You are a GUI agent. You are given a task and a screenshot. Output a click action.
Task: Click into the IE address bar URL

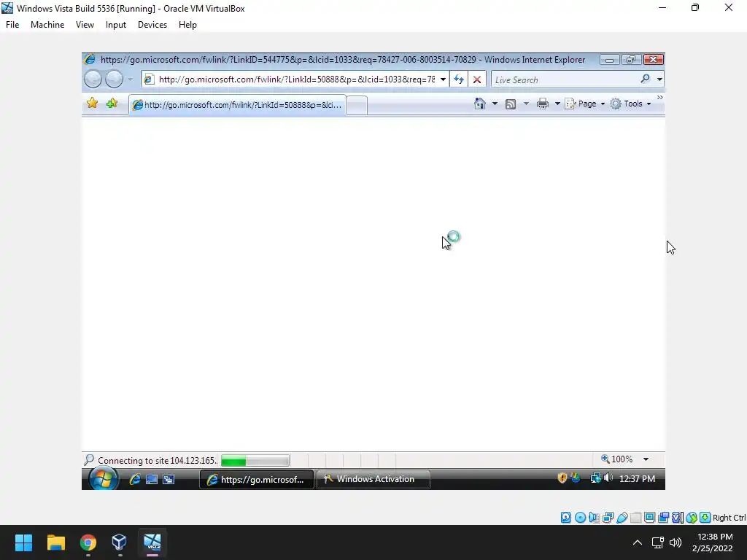tap(296, 79)
